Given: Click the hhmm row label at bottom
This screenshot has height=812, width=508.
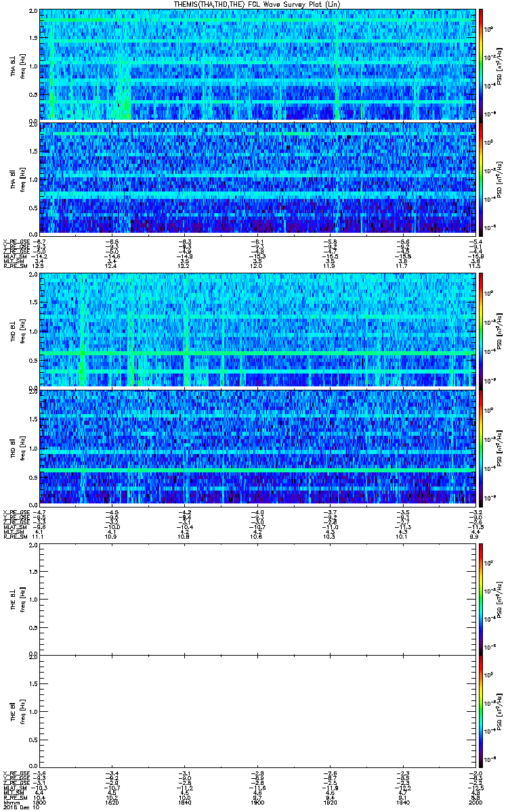Looking at the screenshot, I should 9,802.
